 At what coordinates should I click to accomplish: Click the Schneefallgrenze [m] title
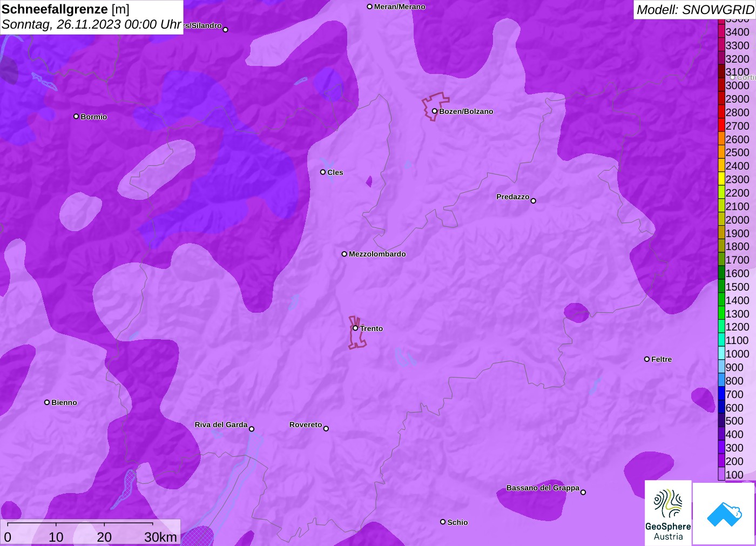(65, 9)
